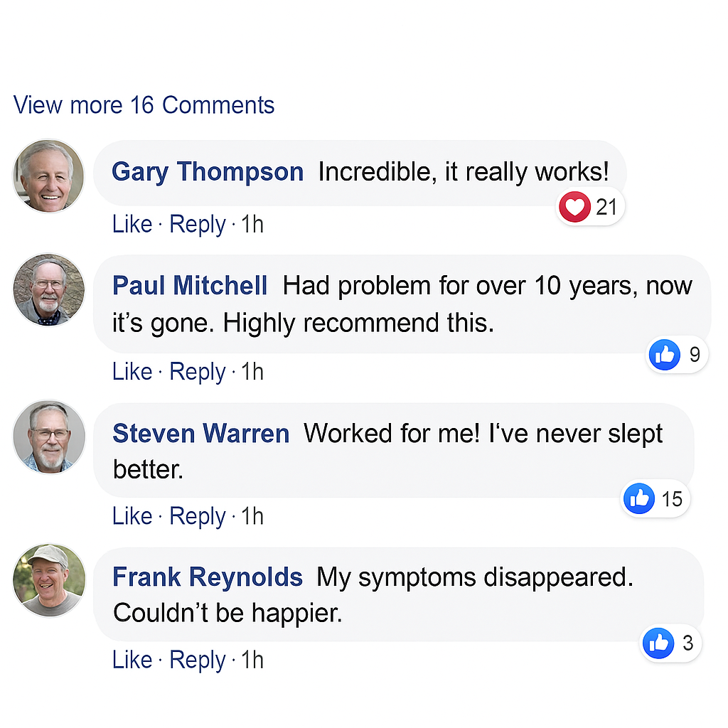Like Frank Reynolds' comment

[132, 660]
